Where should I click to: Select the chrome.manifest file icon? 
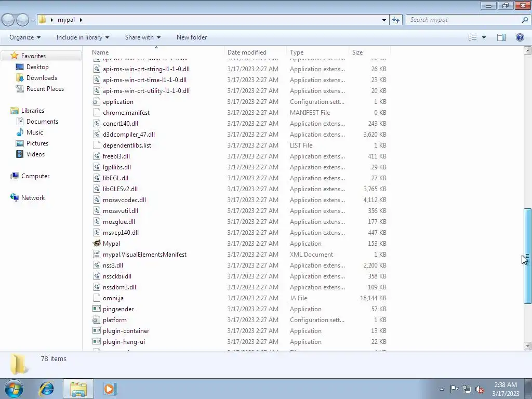(97, 112)
